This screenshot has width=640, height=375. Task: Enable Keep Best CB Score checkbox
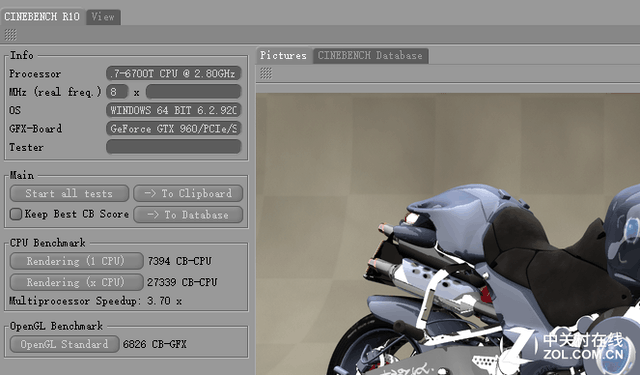16,214
